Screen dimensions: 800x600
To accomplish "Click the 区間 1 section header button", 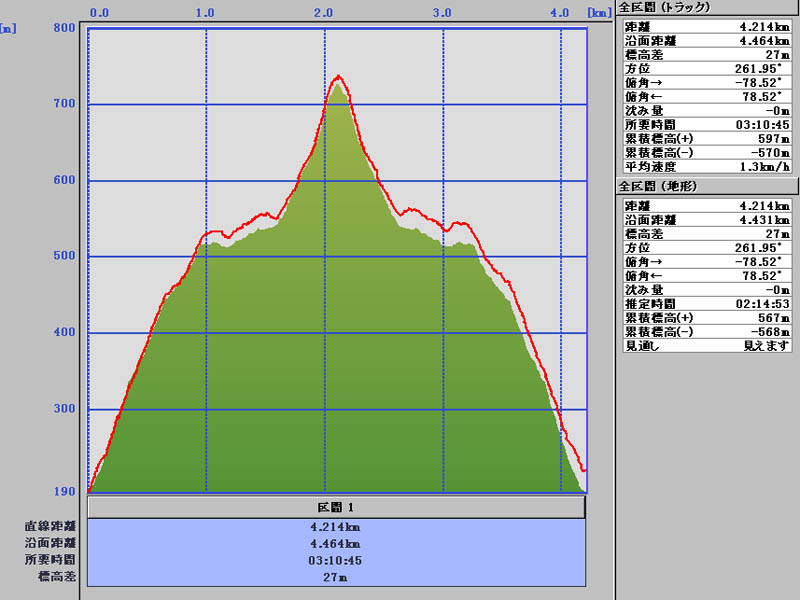I will tap(336, 507).
